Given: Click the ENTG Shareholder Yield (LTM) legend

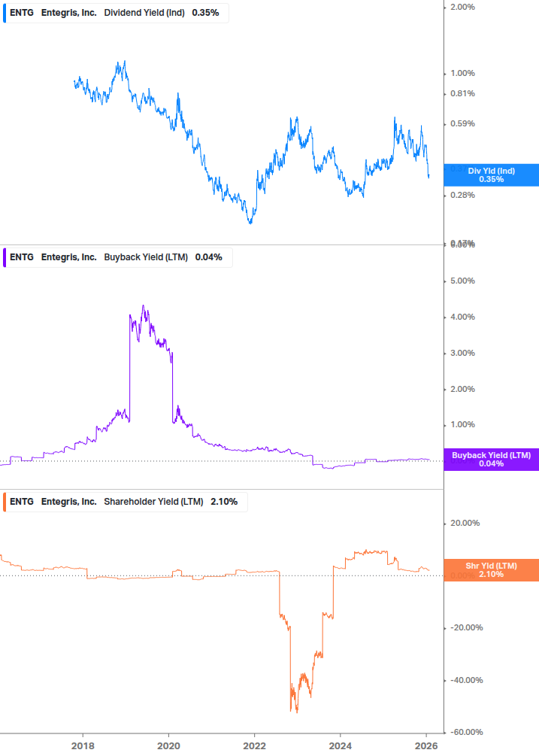Looking at the screenshot, I should tap(126, 502).
